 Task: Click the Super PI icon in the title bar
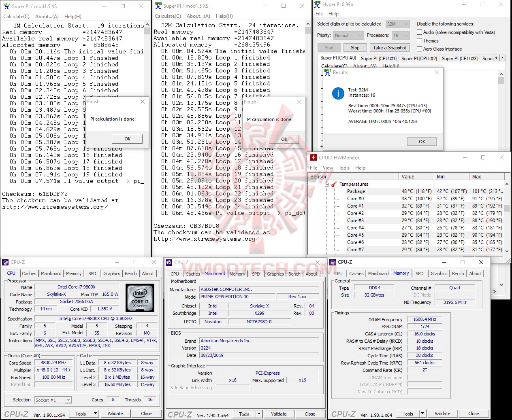[6, 6]
